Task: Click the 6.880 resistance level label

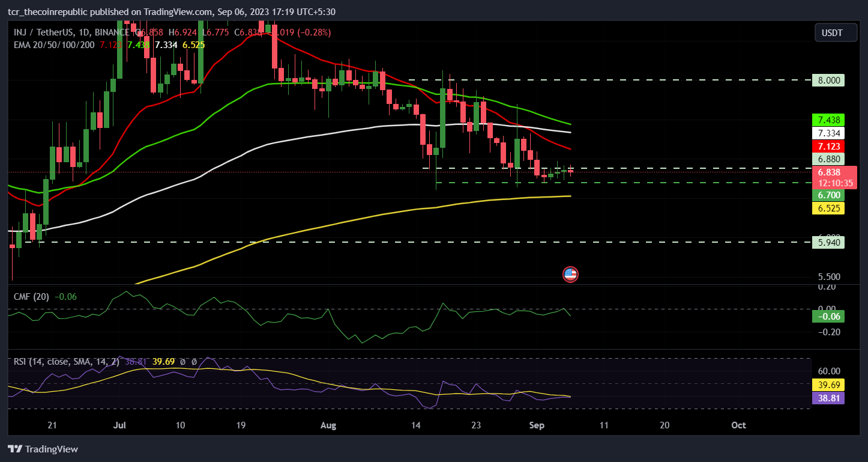Action: pyautogui.click(x=828, y=159)
